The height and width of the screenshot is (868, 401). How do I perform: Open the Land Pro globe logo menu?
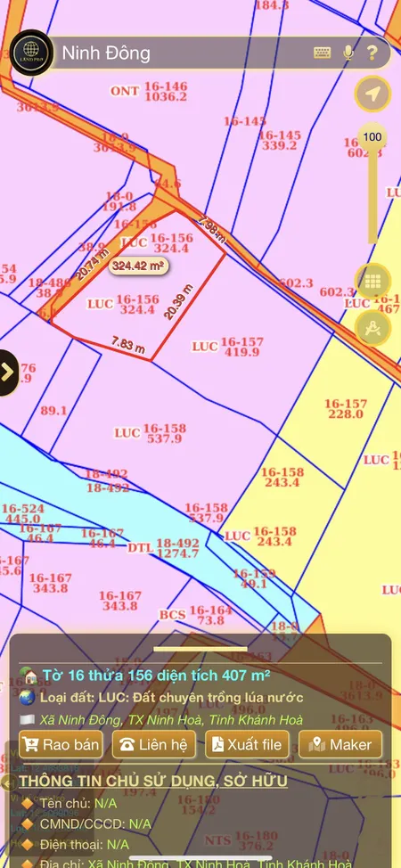coord(31,53)
